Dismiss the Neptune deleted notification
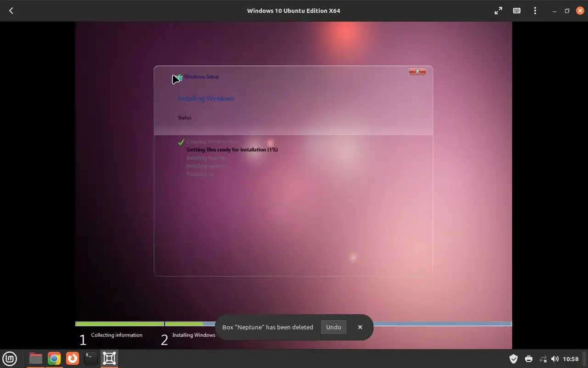Screen dimensions: 588x368 (360, 327)
